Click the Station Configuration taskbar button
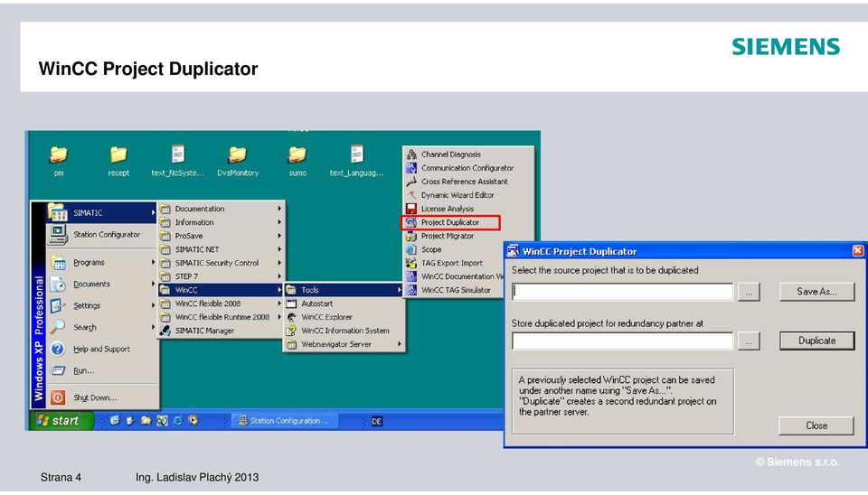This screenshot has height=495, width=868. (283, 421)
